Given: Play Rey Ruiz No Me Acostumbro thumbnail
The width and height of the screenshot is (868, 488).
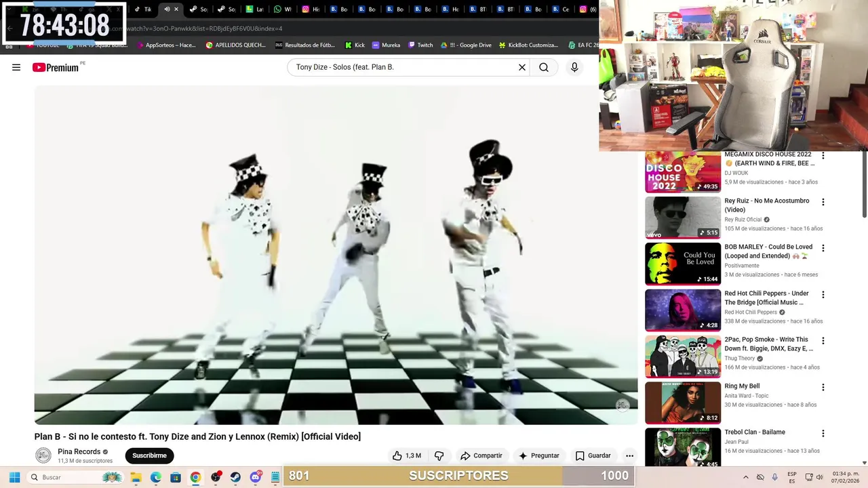Looking at the screenshot, I should pos(683,218).
